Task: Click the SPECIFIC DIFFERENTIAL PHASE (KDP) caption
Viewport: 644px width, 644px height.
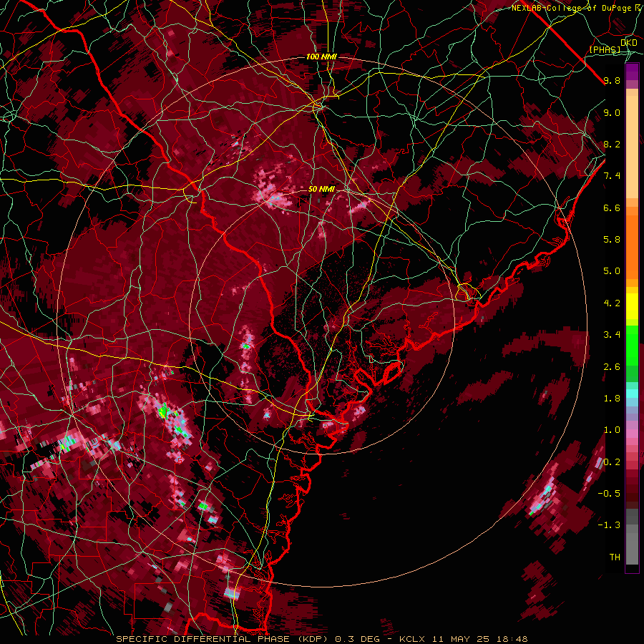Action: pos(224,639)
